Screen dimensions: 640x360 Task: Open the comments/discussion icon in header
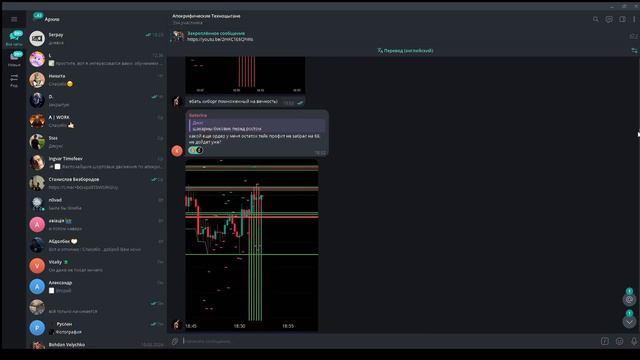[x=609, y=19]
